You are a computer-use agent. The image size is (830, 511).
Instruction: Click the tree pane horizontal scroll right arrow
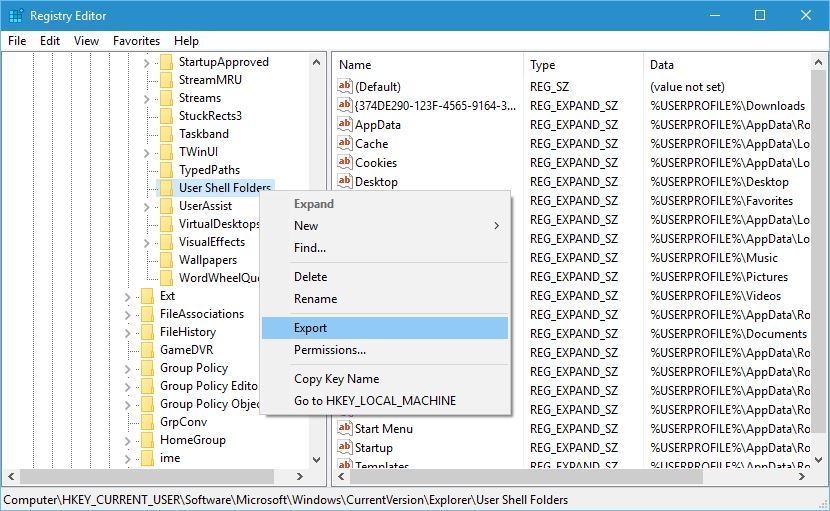pyautogui.click(x=300, y=476)
